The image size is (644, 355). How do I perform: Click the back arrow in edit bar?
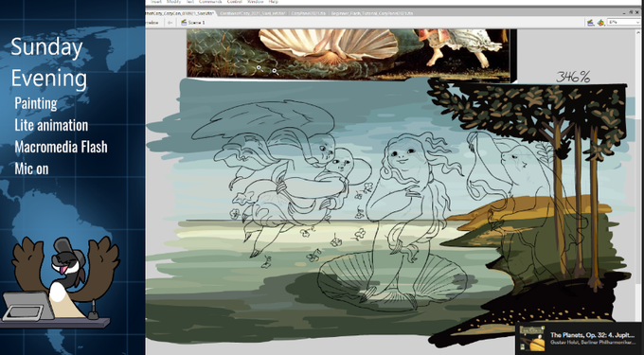170,23
